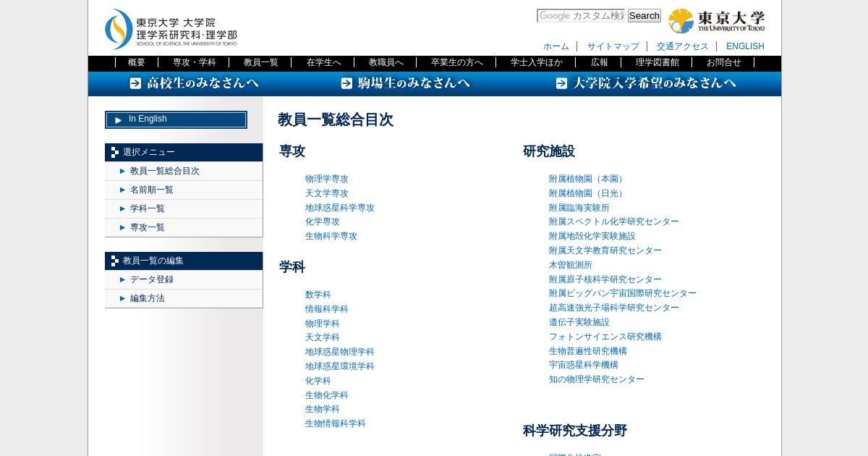Open データ登録 in the sidebar
The image size is (868, 456).
pyautogui.click(x=184, y=280)
